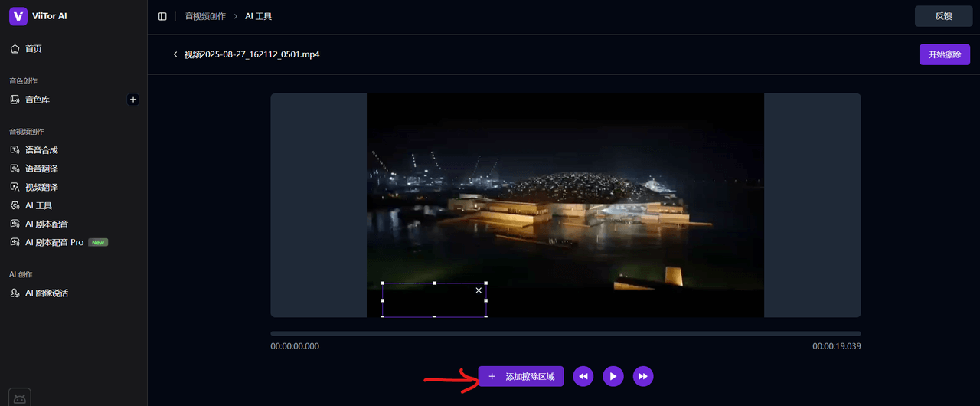This screenshot has width=980, height=406.
Task: Select 语音翻译 in sidebar
Action: [x=41, y=169]
